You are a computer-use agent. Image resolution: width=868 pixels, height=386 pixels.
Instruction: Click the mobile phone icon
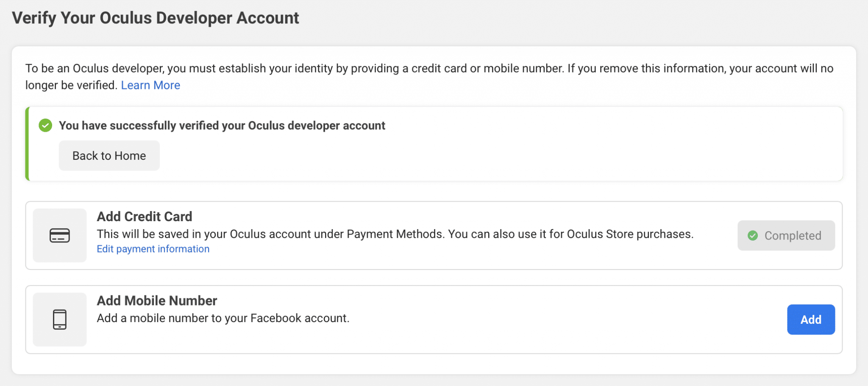(60, 319)
